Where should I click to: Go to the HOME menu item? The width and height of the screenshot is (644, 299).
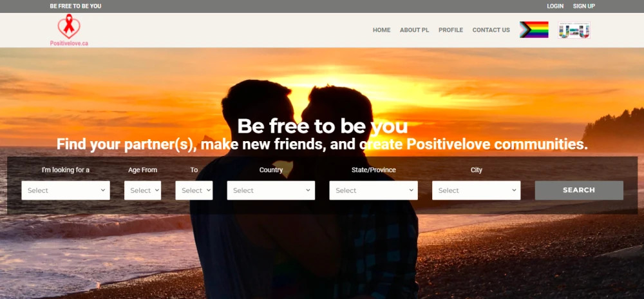pyautogui.click(x=381, y=30)
